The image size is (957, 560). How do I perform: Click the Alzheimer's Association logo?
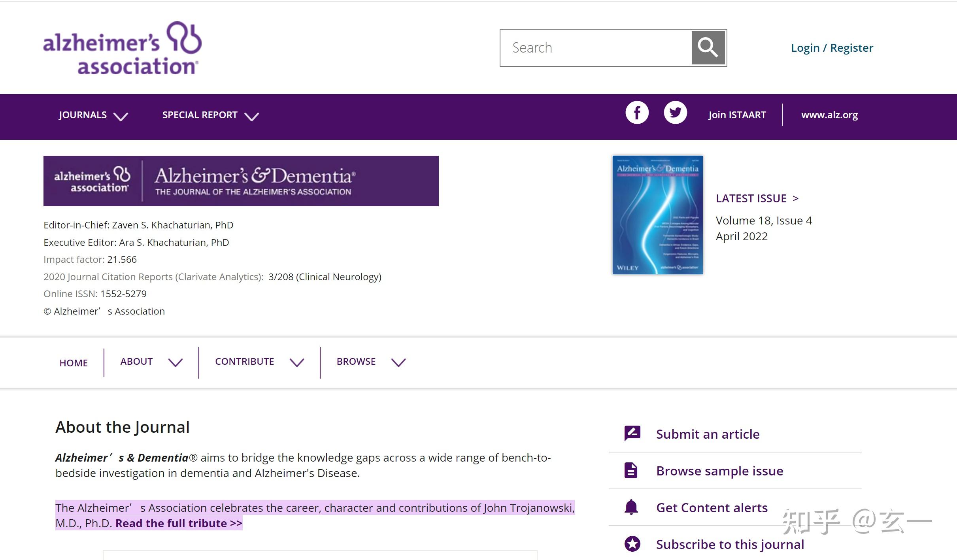(122, 48)
